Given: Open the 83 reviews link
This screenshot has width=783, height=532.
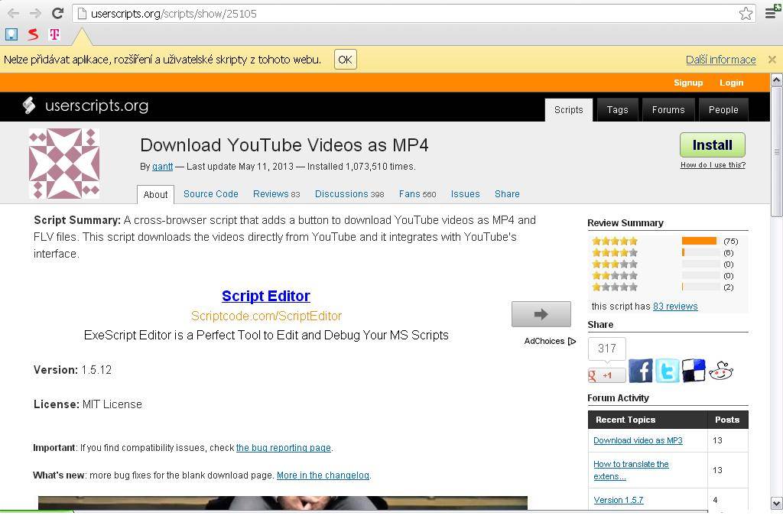Looking at the screenshot, I should pyautogui.click(x=675, y=307).
